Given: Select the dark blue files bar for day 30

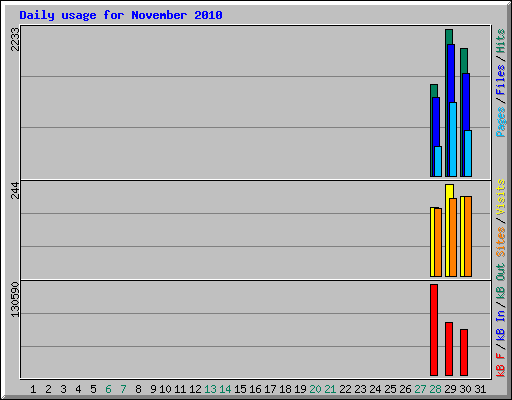Looking at the screenshot, I should click(466, 102).
